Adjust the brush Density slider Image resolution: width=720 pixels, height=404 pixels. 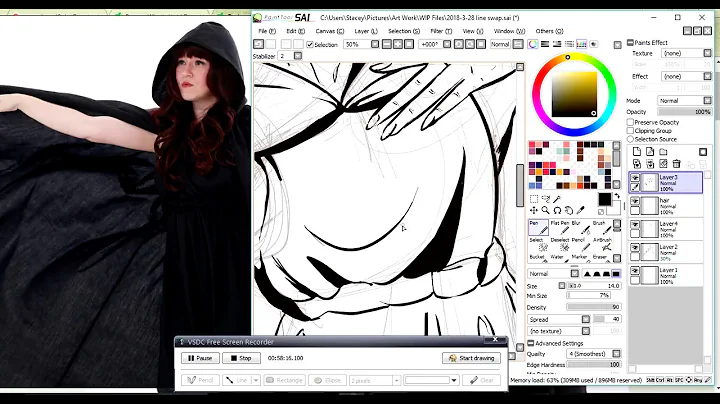point(594,307)
